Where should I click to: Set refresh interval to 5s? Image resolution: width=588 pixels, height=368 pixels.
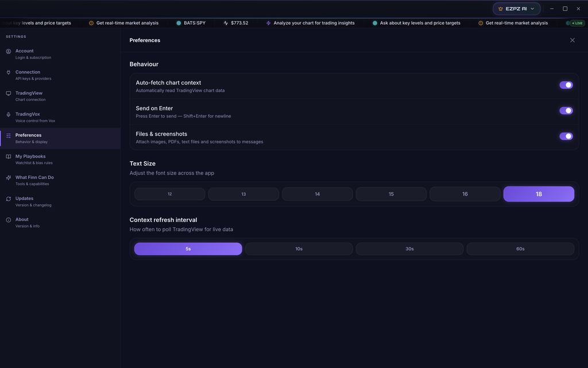[x=188, y=249]
